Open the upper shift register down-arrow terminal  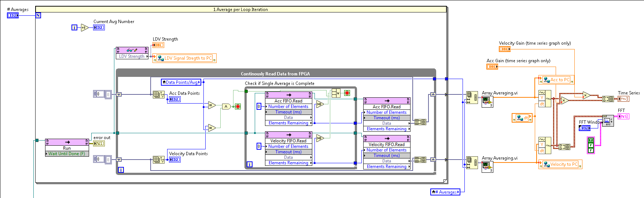point(119,94)
